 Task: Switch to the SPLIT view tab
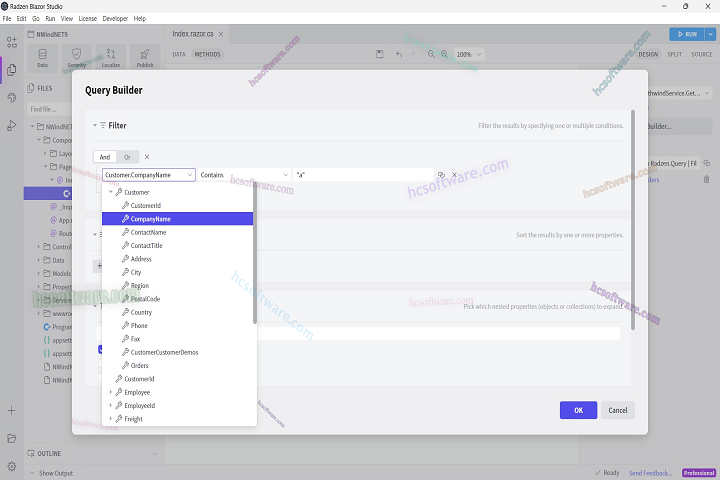click(x=675, y=54)
